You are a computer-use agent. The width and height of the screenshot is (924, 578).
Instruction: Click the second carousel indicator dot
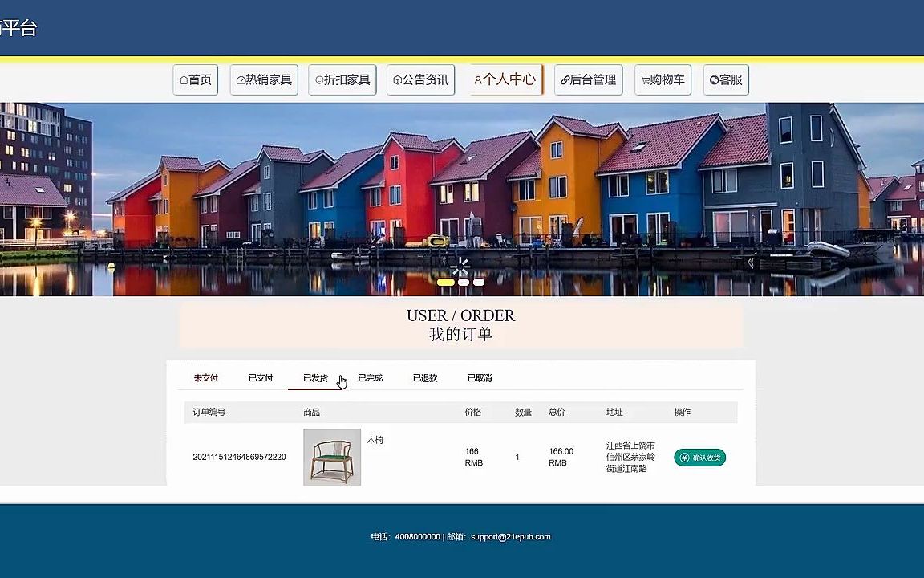(461, 282)
